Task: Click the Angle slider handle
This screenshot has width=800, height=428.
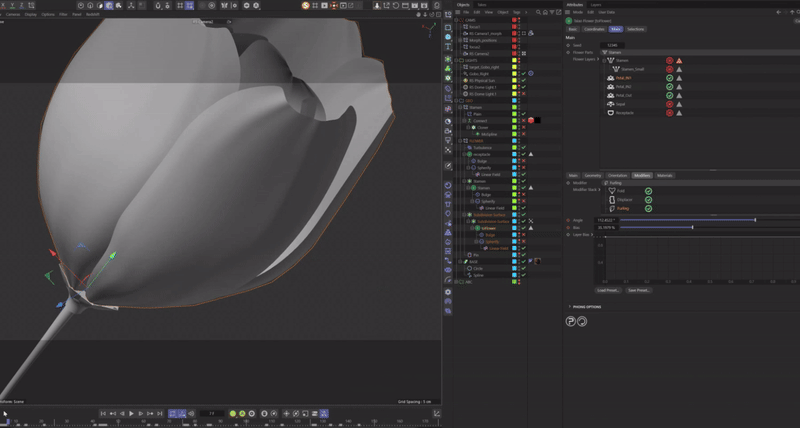Action: click(x=755, y=220)
